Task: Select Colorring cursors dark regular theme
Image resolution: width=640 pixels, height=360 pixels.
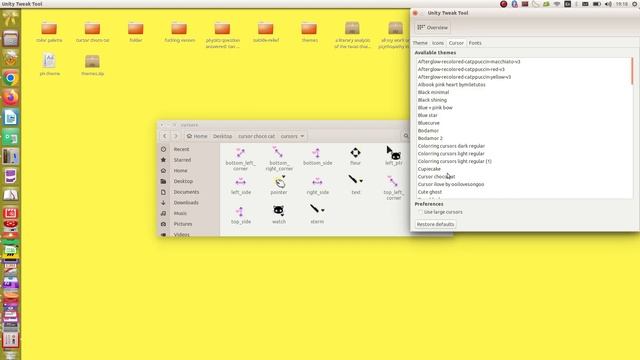Action: 524,146
